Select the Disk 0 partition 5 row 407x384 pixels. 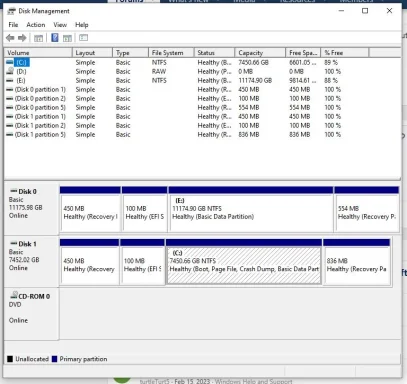202,107
